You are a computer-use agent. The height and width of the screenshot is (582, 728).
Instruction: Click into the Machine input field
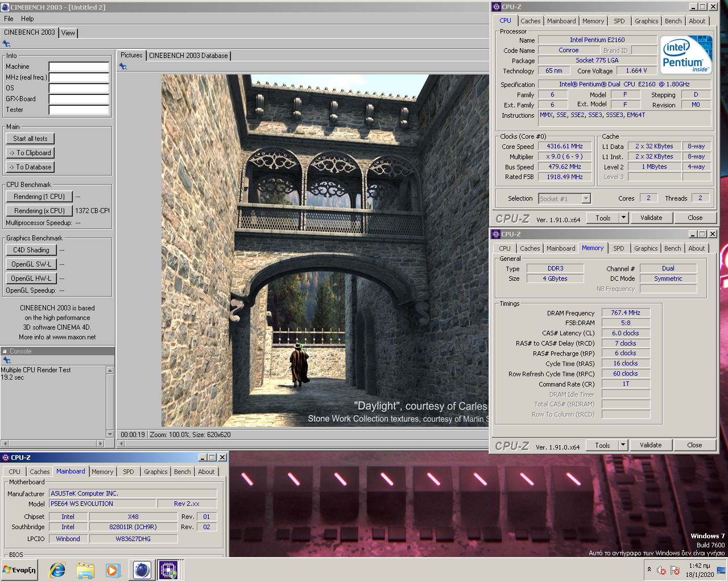point(79,66)
